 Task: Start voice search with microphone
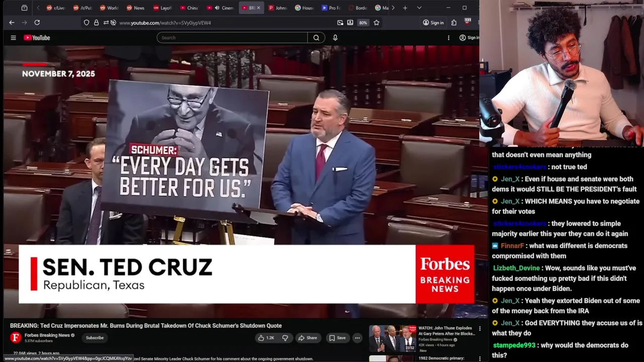tap(335, 38)
